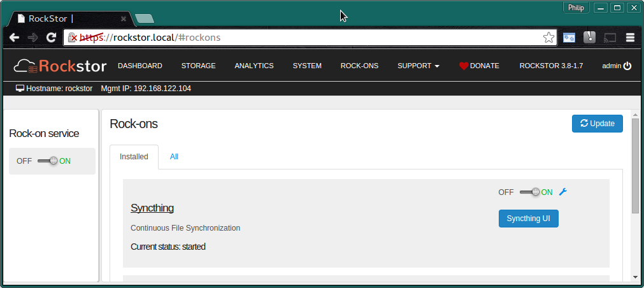
Task: Open the Syncthing UI button
Action: point(528,218)
